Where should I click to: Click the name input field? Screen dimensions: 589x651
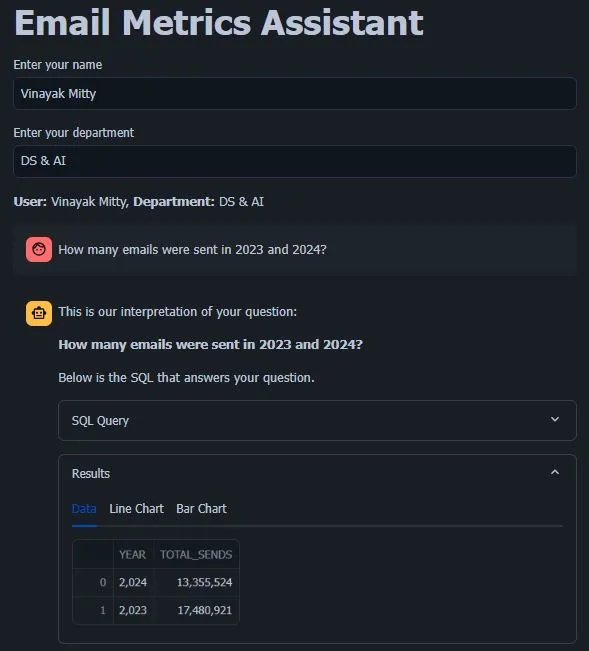coord(295,94)
